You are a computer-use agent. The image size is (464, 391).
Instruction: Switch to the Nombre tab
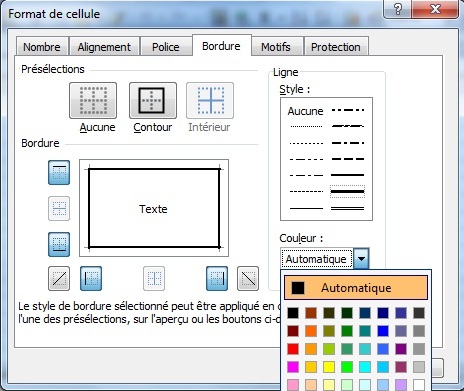click(x=42, y=47)
